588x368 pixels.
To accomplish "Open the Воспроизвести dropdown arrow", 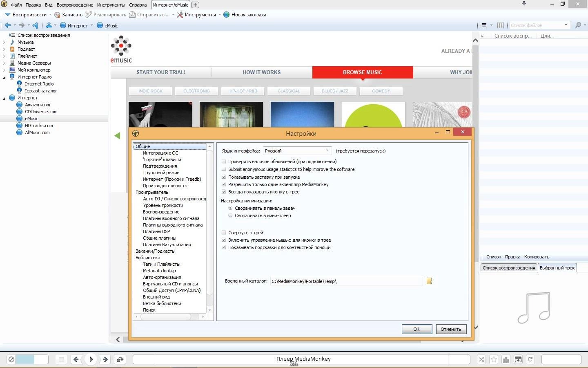I will pos(50,15).
